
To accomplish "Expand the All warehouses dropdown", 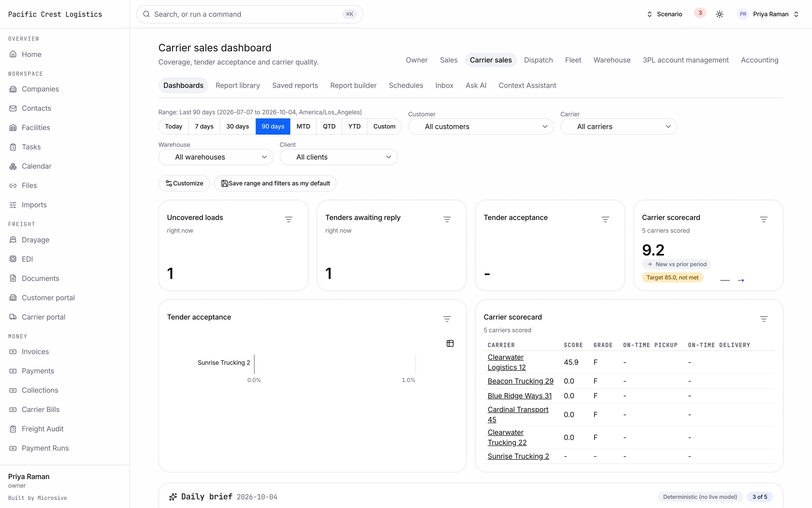I will (216, 157).
